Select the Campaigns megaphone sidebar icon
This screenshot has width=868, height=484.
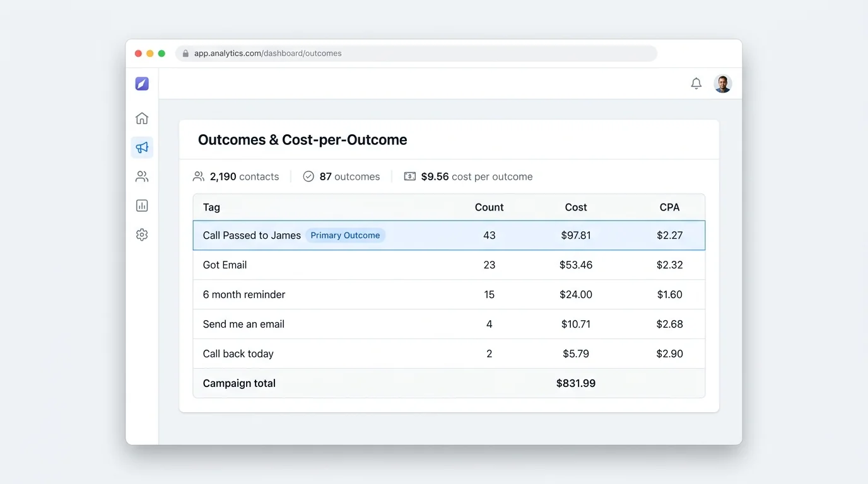point(142,147)
